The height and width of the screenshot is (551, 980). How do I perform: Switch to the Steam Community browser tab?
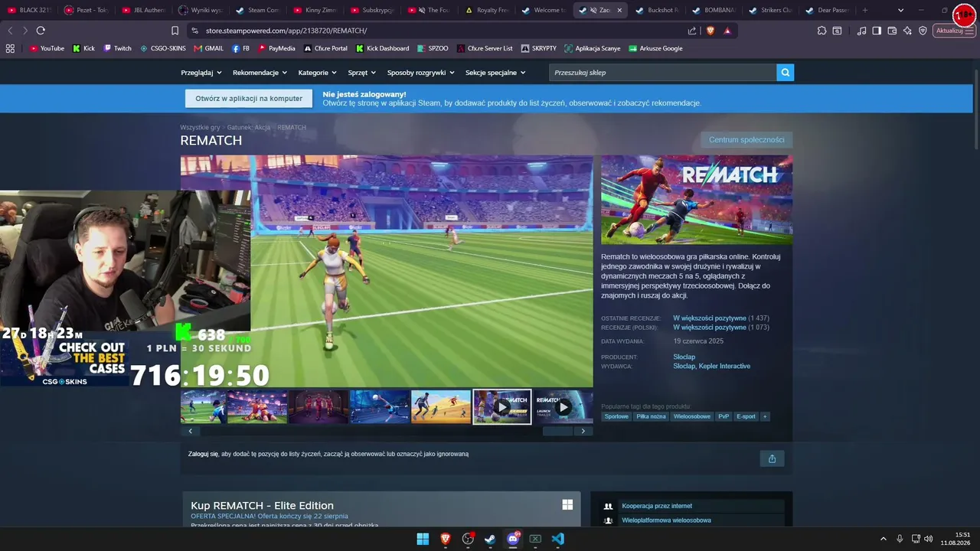pyautogui.click(x=258, y=10)
